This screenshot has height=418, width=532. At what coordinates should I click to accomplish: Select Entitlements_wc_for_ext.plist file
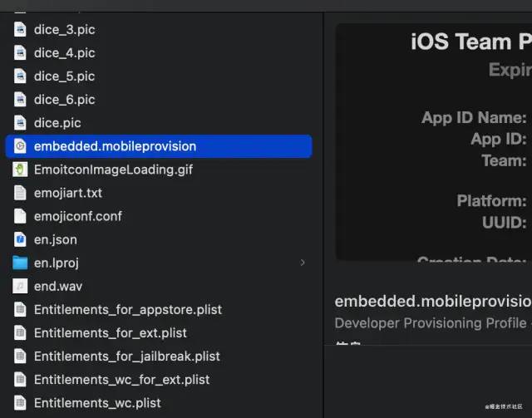[x=159, y=380]
